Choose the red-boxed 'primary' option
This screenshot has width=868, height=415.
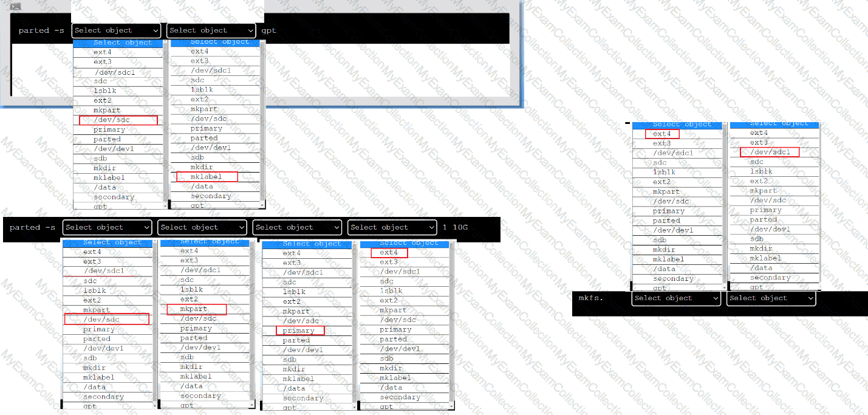pyautogui.click(x=299, y=331)
